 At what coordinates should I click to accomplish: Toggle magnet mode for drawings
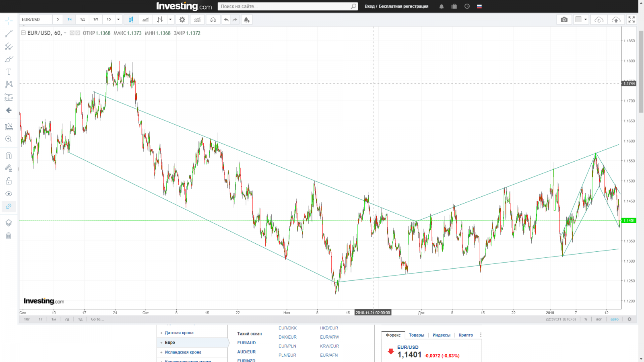click(x=8, y=156)
